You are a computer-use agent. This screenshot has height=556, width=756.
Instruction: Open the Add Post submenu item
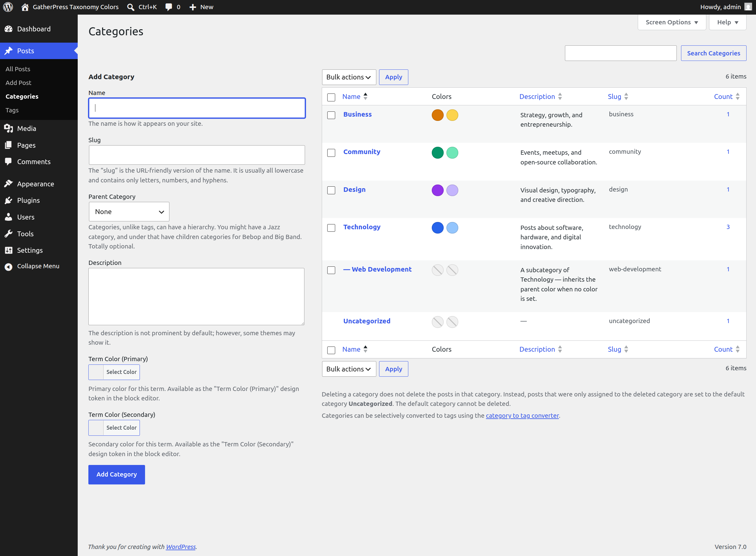(18, 83)
